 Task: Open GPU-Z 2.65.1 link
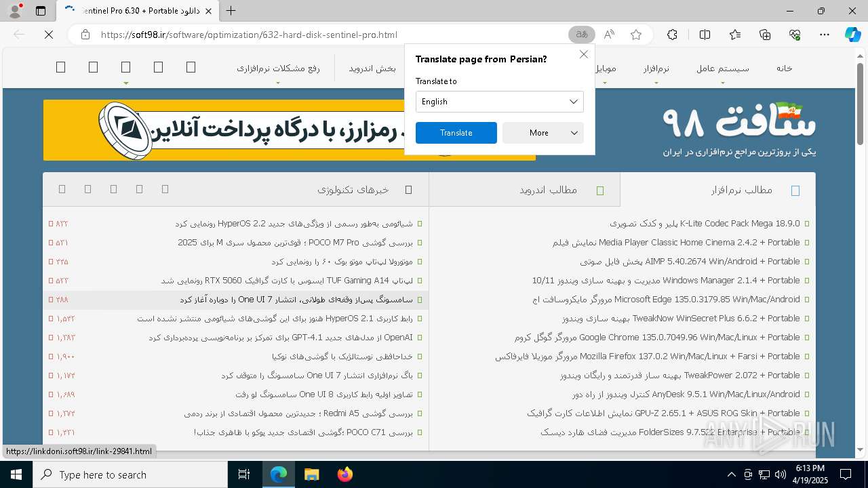pos(663,413)
